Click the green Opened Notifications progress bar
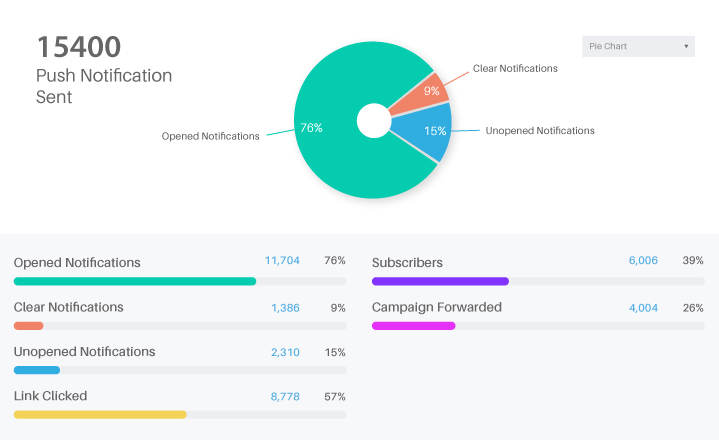Viewport: 719px width, 440px height. [x=135, y=281]
